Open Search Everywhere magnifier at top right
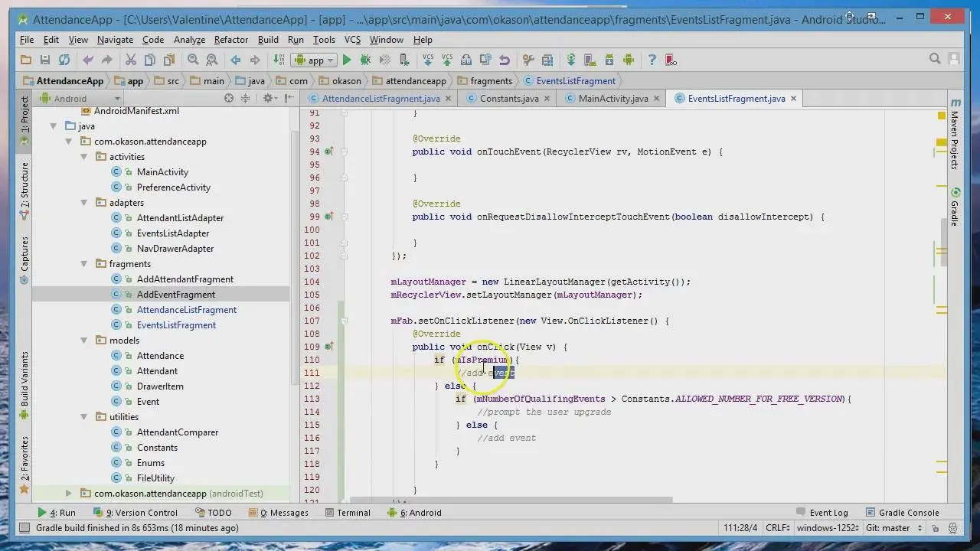The height and width of the screenshot is (551, 980). [935, 59]
